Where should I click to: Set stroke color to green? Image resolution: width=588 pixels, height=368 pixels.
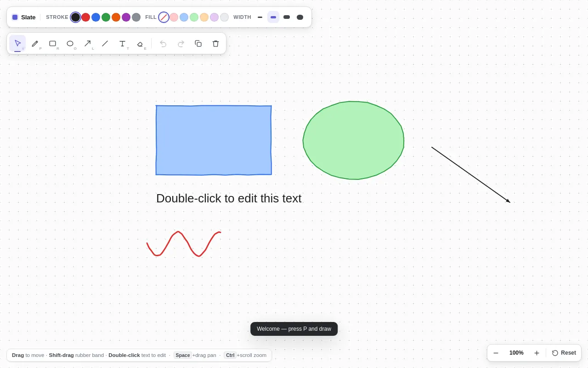point(106,17)
